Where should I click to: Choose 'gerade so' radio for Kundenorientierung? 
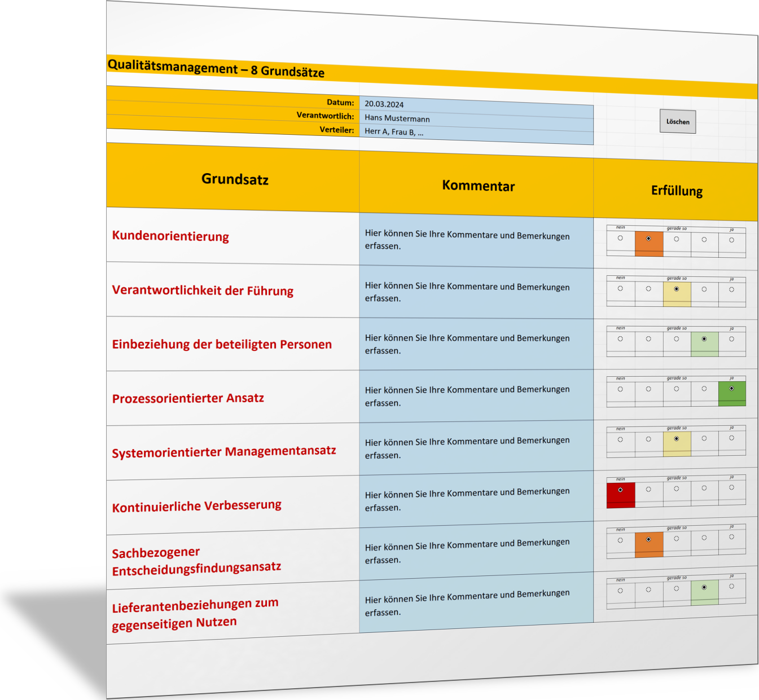click(x=676, y=239)
